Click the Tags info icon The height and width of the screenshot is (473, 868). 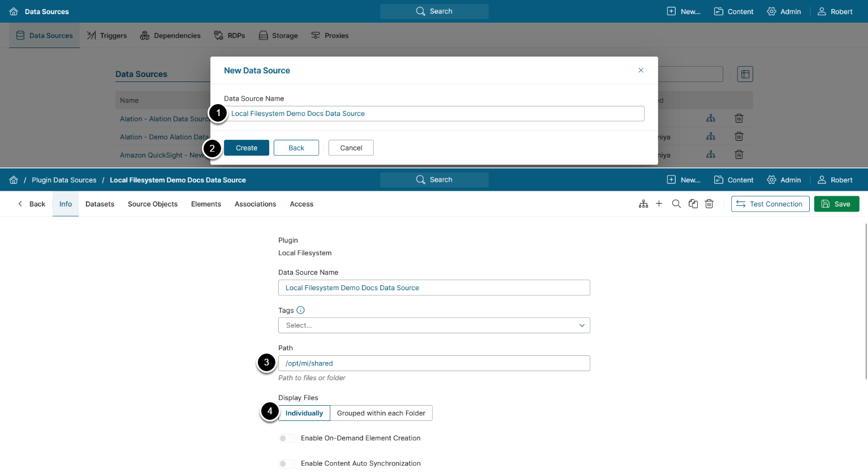[x=301, y=310]
